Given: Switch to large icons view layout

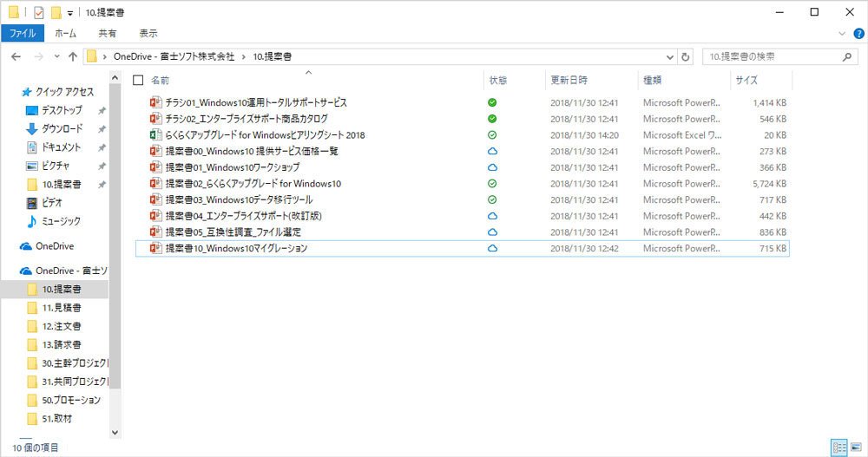Looking at the screenshot, I should [x=856, y=447].
